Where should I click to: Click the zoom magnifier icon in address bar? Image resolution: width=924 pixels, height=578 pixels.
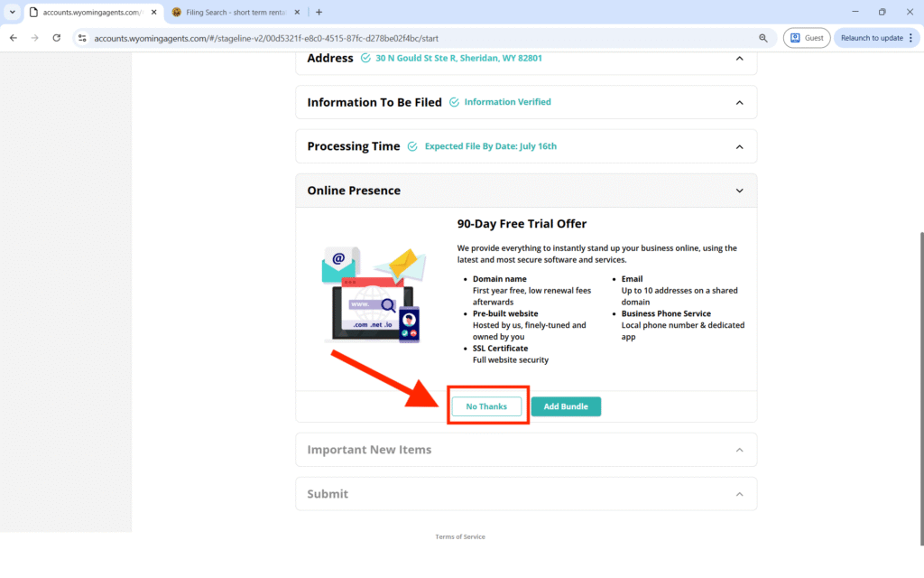pos(763,38)
